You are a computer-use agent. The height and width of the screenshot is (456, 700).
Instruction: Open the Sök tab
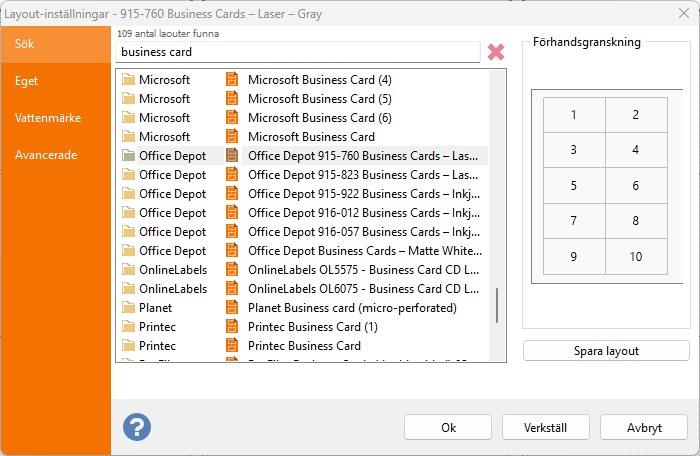point(56,44)
